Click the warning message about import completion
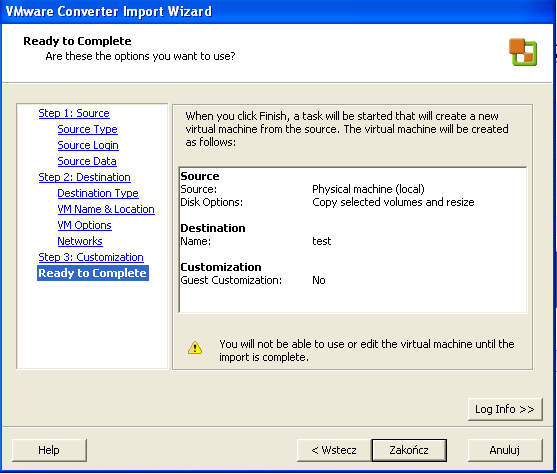 [367, 350]
